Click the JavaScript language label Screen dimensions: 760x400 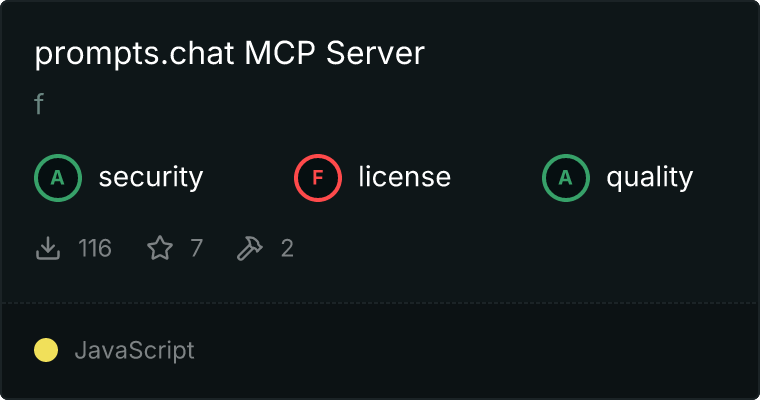[135, 351]
